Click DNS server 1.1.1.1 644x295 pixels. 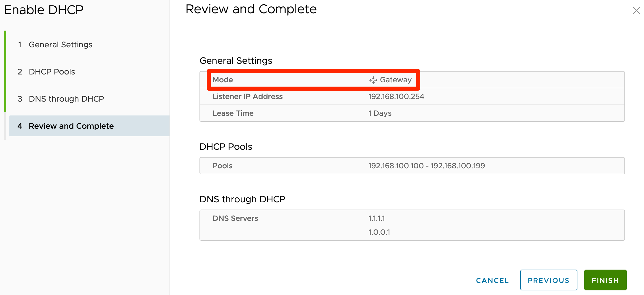376,219
